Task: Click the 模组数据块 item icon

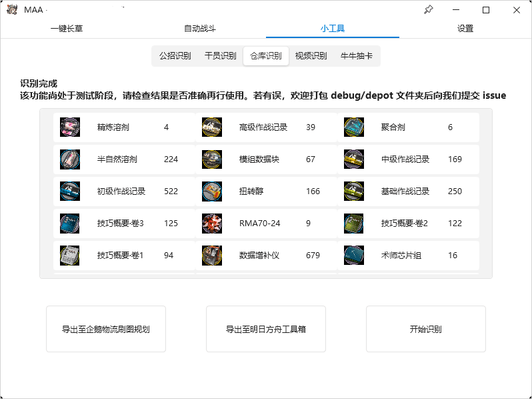Action: (x=212, y=159)
